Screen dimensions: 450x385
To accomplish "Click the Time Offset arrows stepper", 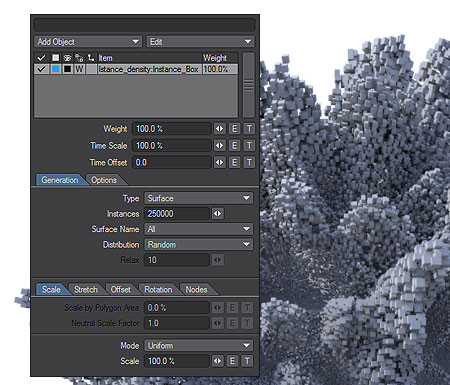I will pos(220,162).
